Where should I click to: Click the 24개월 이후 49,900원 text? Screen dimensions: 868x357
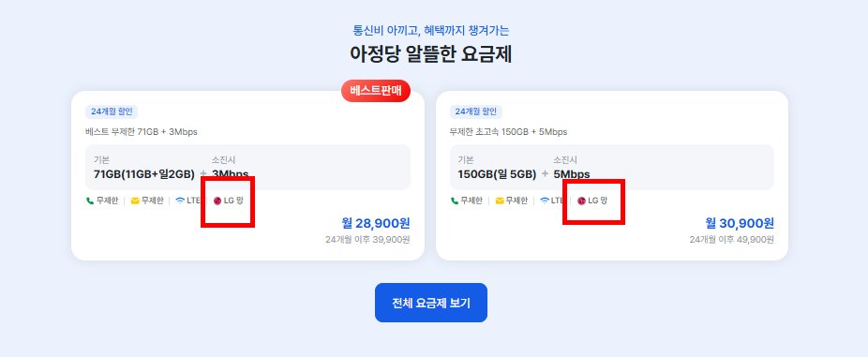pyautogui.click(x=732, y=240)
